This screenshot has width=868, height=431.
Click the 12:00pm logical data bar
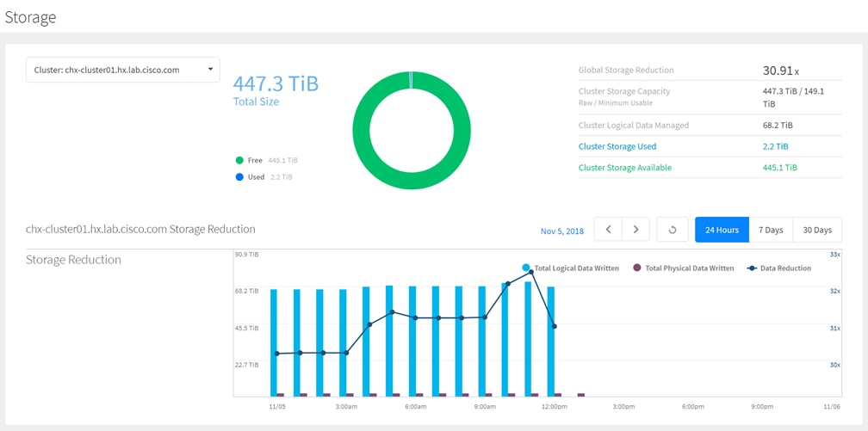[551, 342]
